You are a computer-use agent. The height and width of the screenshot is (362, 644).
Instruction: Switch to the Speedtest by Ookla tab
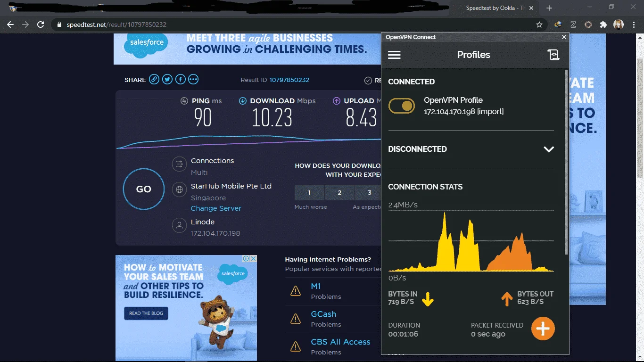494,8
